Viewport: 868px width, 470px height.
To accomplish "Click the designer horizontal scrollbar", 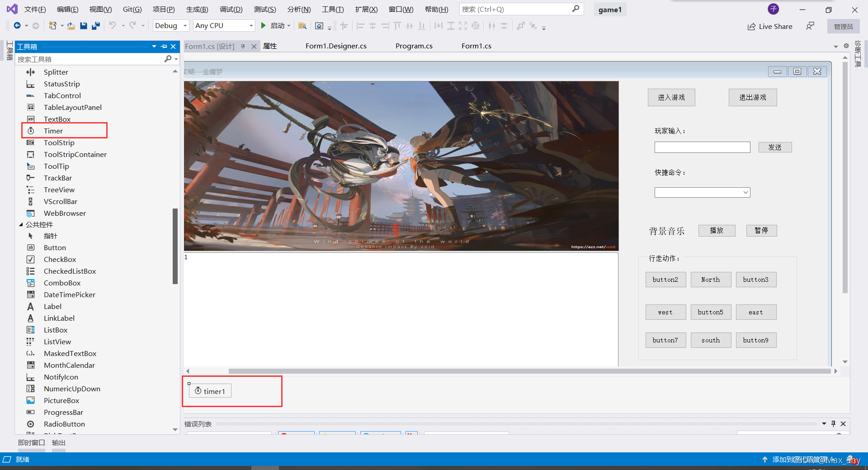I will click(529, 371).
